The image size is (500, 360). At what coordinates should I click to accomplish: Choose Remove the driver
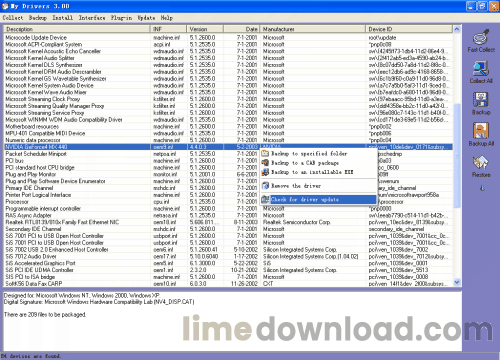point(319,186)
